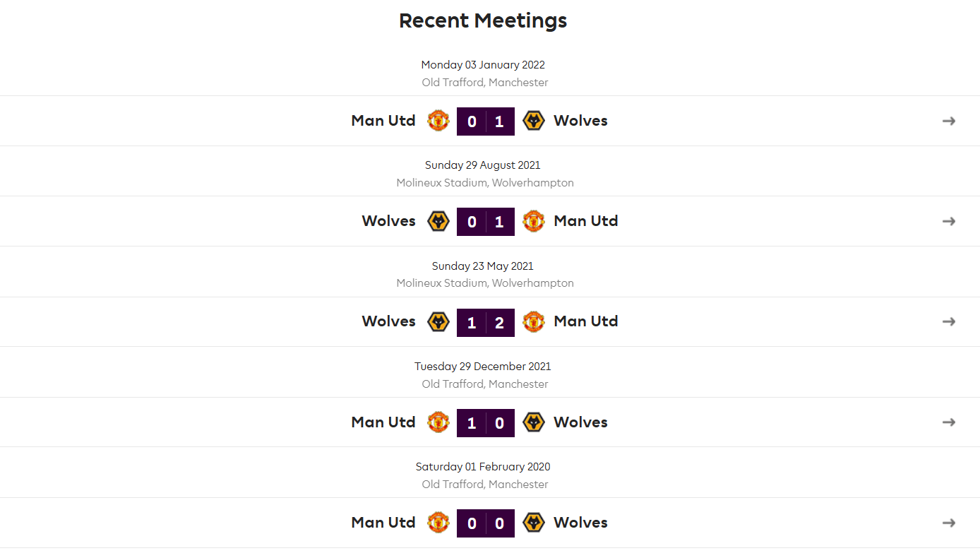This screenshot has height=558, width=980.
Task: Click Man Utd crest in 23 May 2021 match
Action: [x=534, y=321]
